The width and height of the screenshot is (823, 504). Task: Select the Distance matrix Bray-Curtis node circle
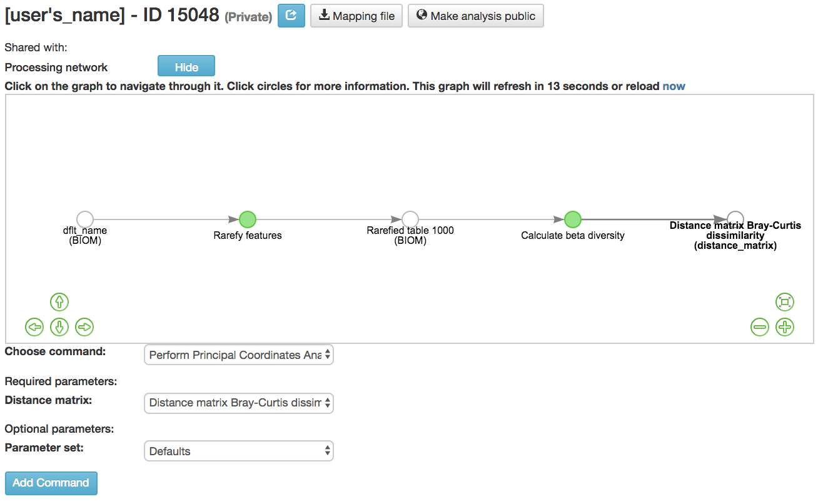[735, 218]
